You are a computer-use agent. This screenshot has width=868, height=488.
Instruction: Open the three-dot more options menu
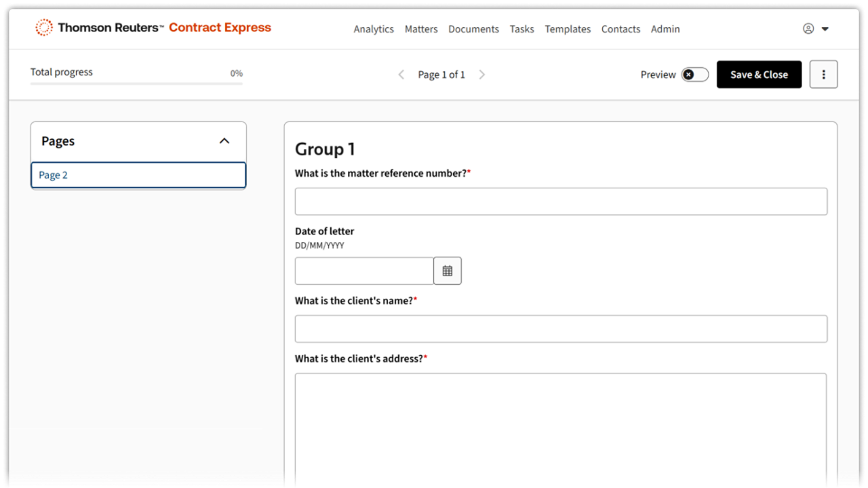[823, 75]
